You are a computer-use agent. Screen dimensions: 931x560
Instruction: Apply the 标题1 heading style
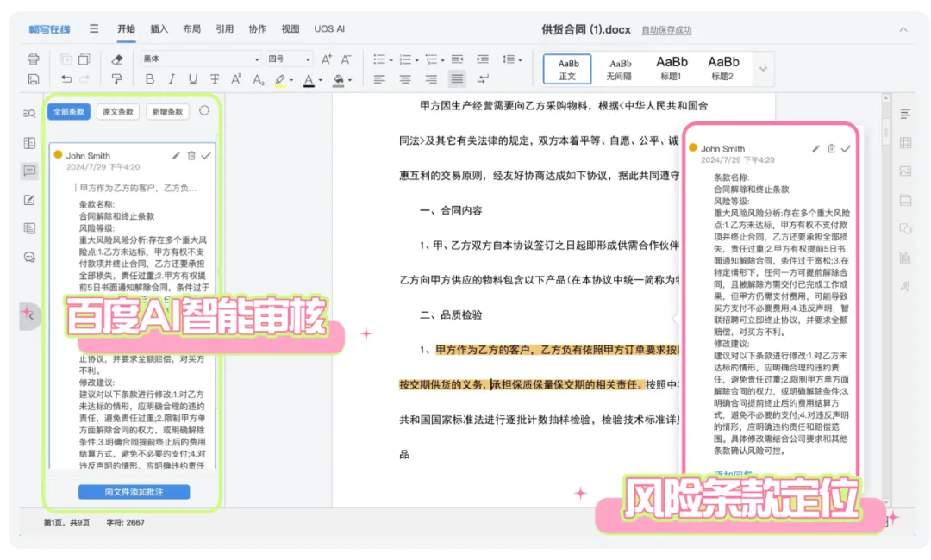pos(672,69)
